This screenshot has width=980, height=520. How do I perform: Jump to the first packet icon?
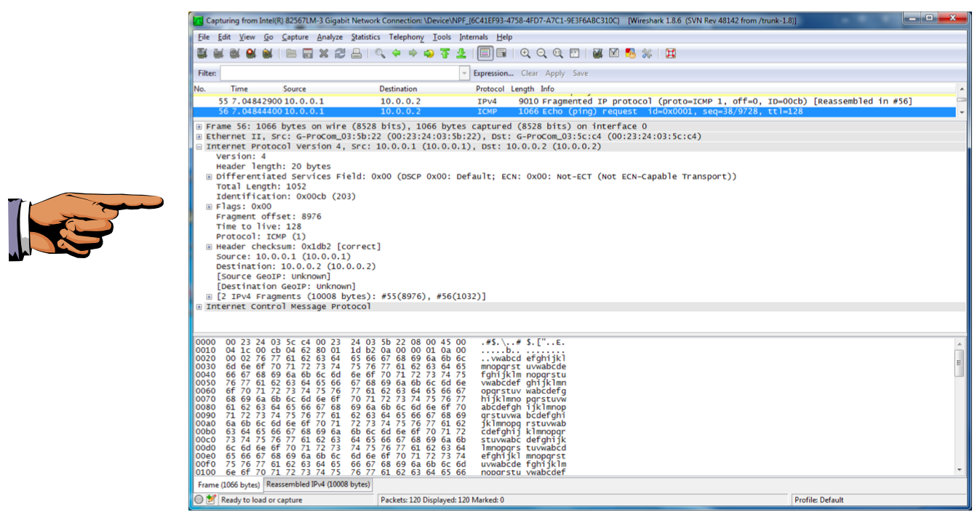tap(445, 53)
